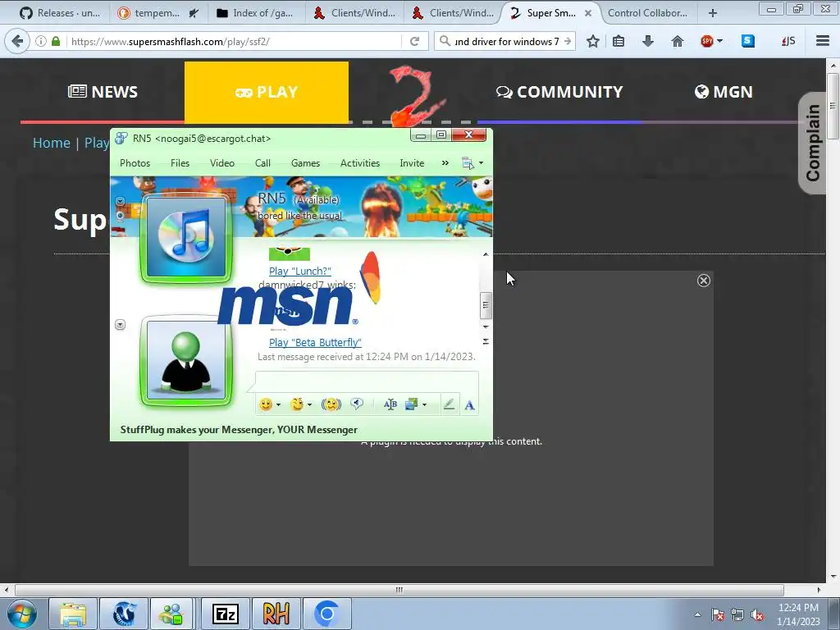Start Video in Messenger toolbar
840x630 pixels.
click(222, 163)
